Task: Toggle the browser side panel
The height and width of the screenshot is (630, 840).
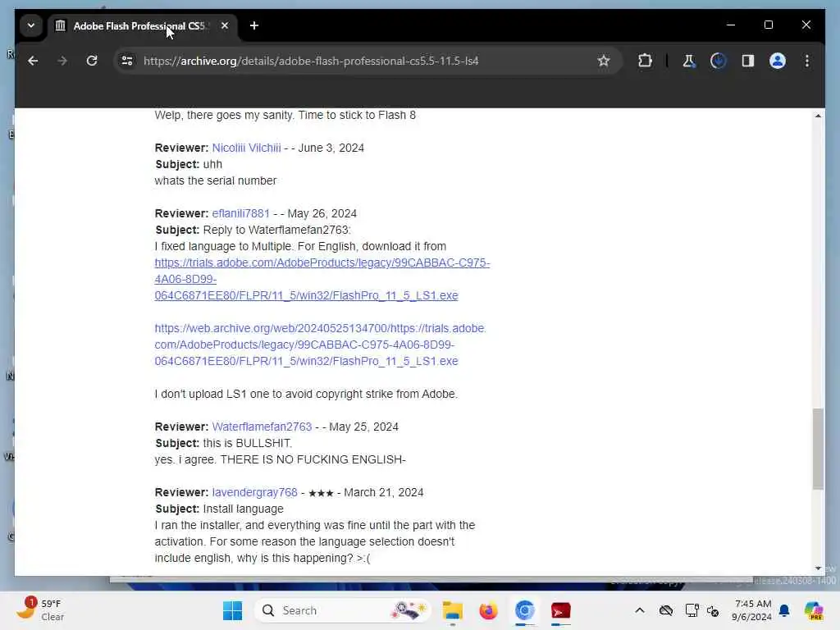Action: 748,61
